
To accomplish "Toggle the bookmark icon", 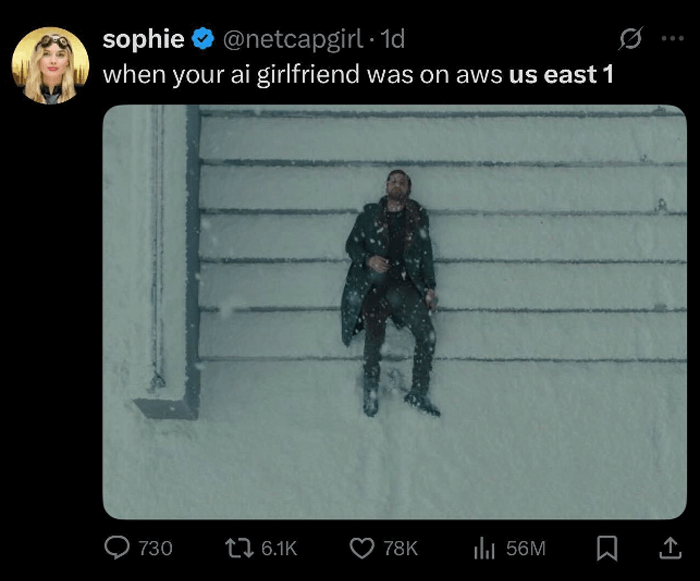I will [607, 548].
